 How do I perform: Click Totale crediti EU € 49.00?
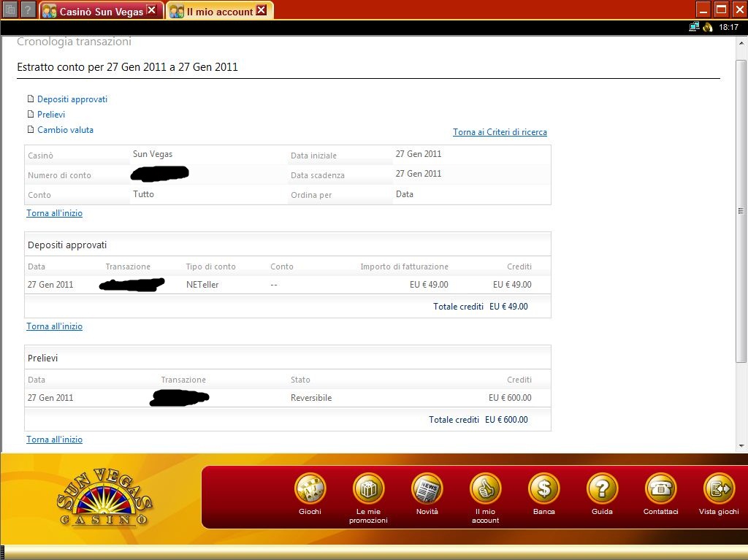(481, 307)
